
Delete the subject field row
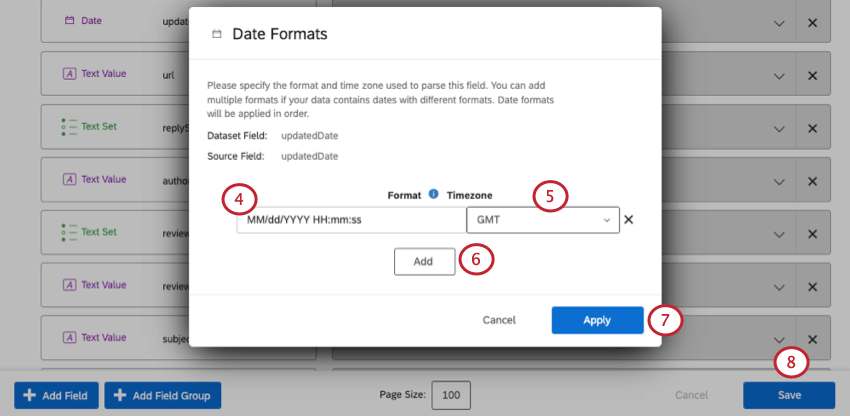point(812,339)
